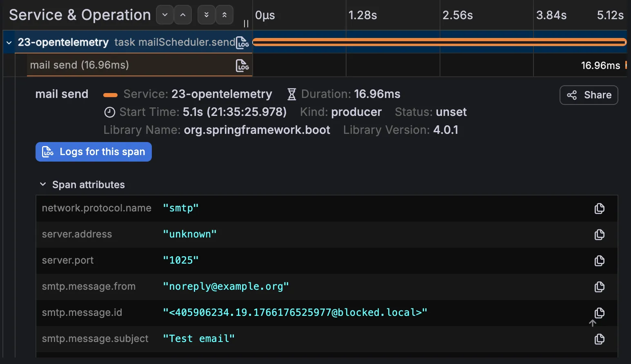This screenshot has height=364, width=631.
Task: Jump to previous span with up-chevron icon
Action: point(182,14)
